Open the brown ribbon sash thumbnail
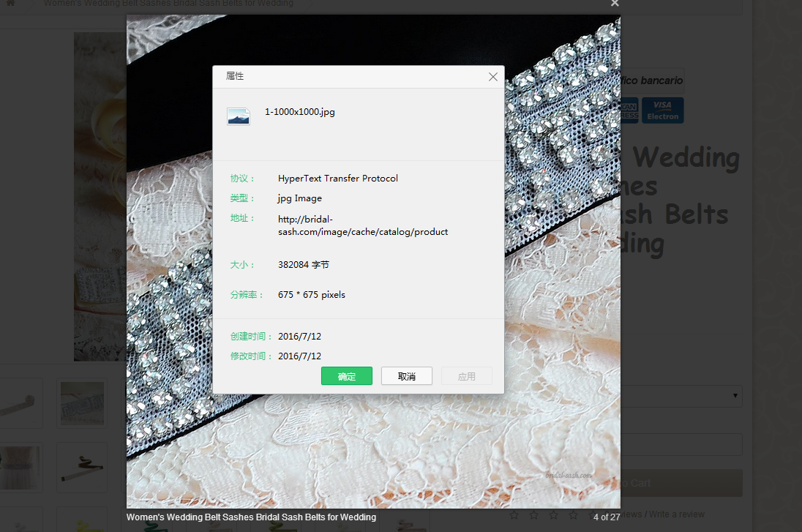This screenshot has height=532, width=802. coord(82,468)
